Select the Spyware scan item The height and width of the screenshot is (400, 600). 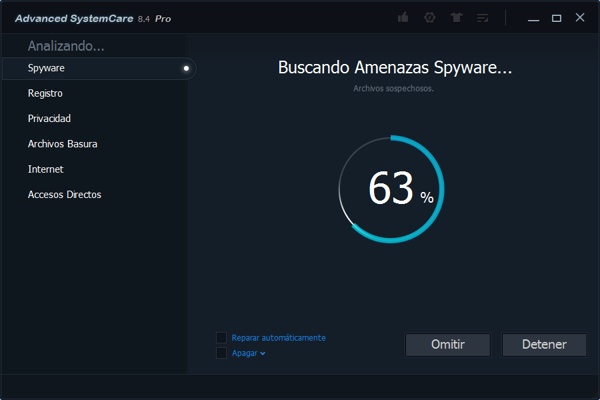99,69
